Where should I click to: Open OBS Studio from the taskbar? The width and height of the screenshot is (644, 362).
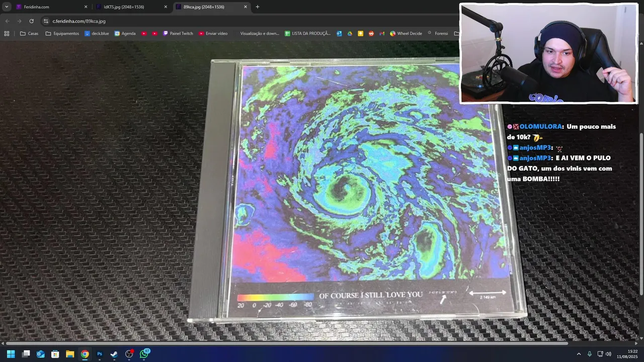click(129, 354)
